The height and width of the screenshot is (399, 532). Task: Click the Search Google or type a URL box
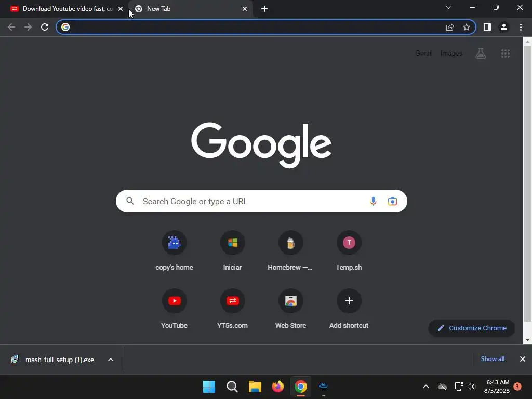(261, 201)
